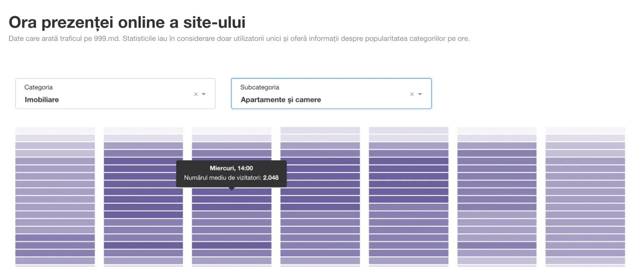This screenshot has height=267, width=644.
Task: Click the description text about 999.md traffic
Action: point(239,38)
